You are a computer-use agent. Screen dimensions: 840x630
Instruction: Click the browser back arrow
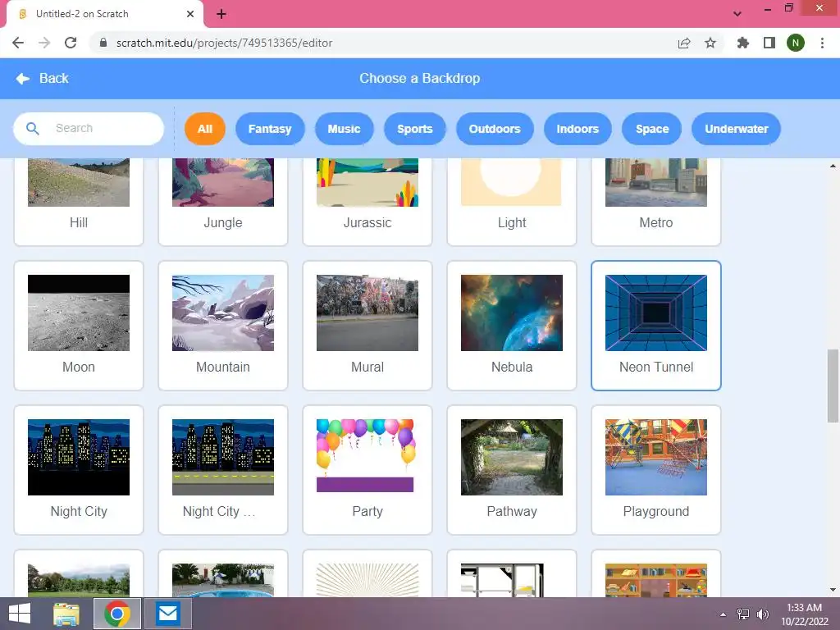click(x=18, y=43)
